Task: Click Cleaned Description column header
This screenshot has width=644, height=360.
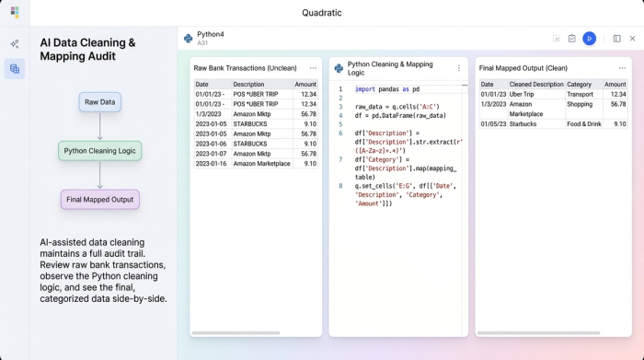Action: point(536,85)
